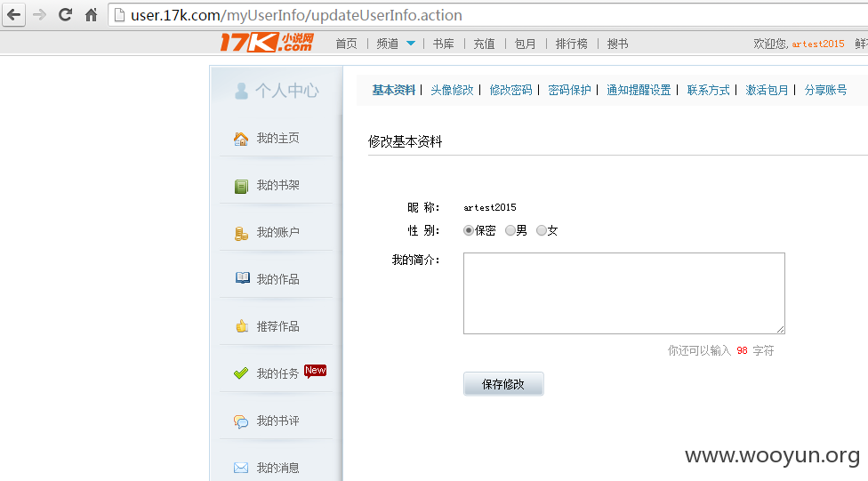Click the red New badge
Viewport: 868px width, 481px height.
[315, 371]
